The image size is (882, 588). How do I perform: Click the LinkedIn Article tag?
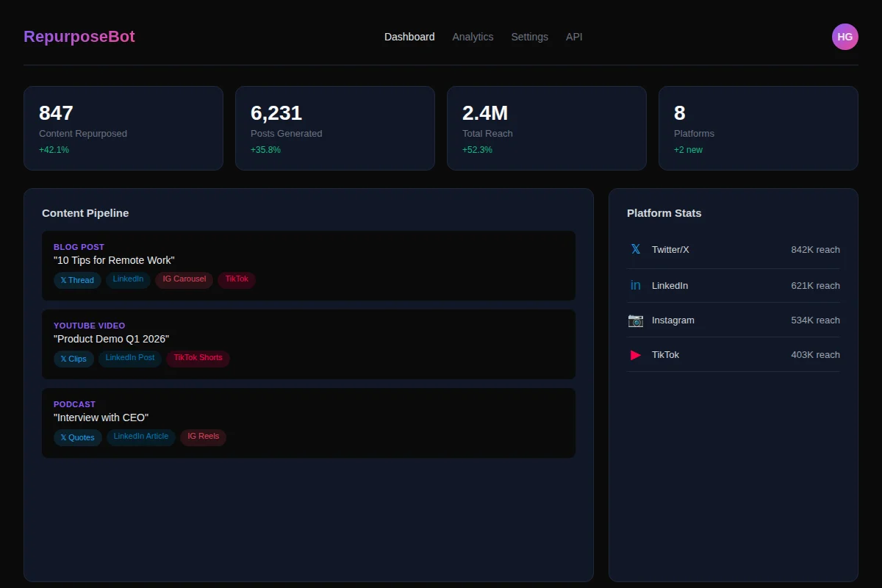141,436
